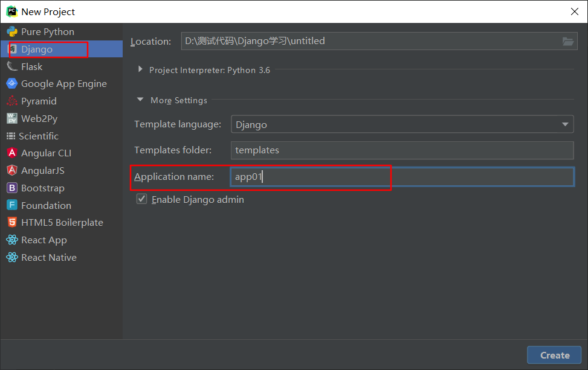Click the Application name input field
This screenshot has height=370, width=588.
coord(402,177)
